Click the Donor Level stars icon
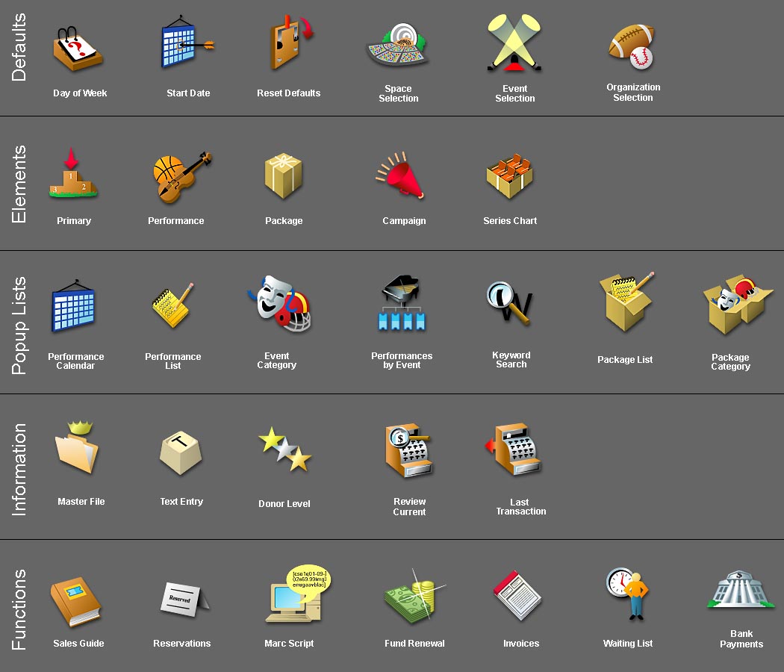This screenshot has height=672, width=784. [285, 449]
